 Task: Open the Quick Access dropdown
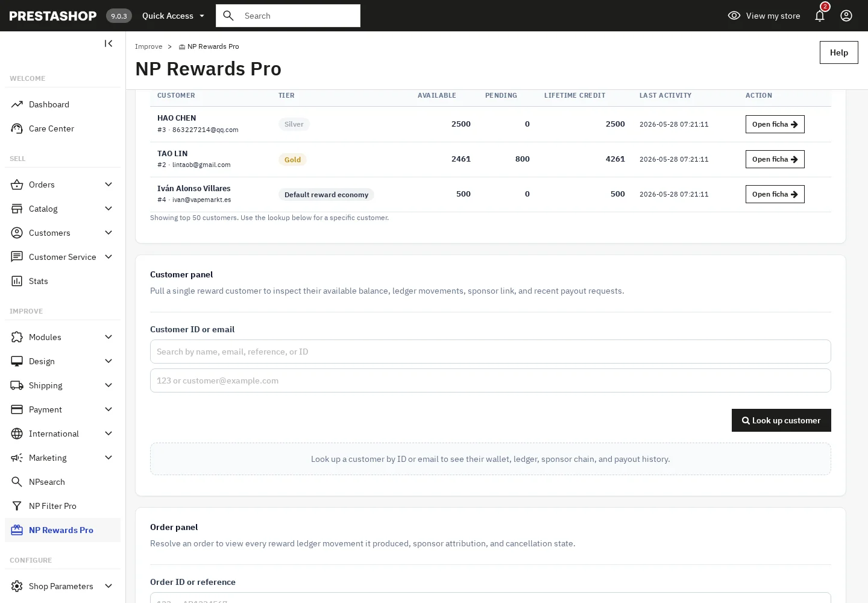tap(174, 16)
